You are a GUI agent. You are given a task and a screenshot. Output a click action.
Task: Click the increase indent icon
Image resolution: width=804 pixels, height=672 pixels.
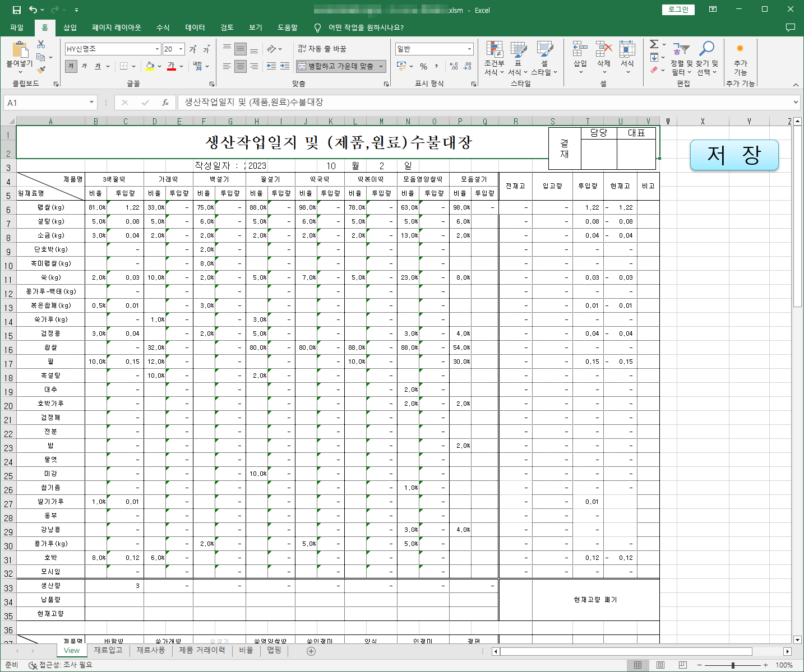pyautogui.click(x=285, y=66)
